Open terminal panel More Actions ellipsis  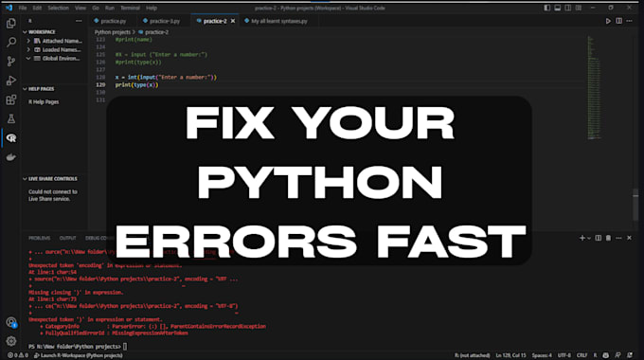pos(619,238)
